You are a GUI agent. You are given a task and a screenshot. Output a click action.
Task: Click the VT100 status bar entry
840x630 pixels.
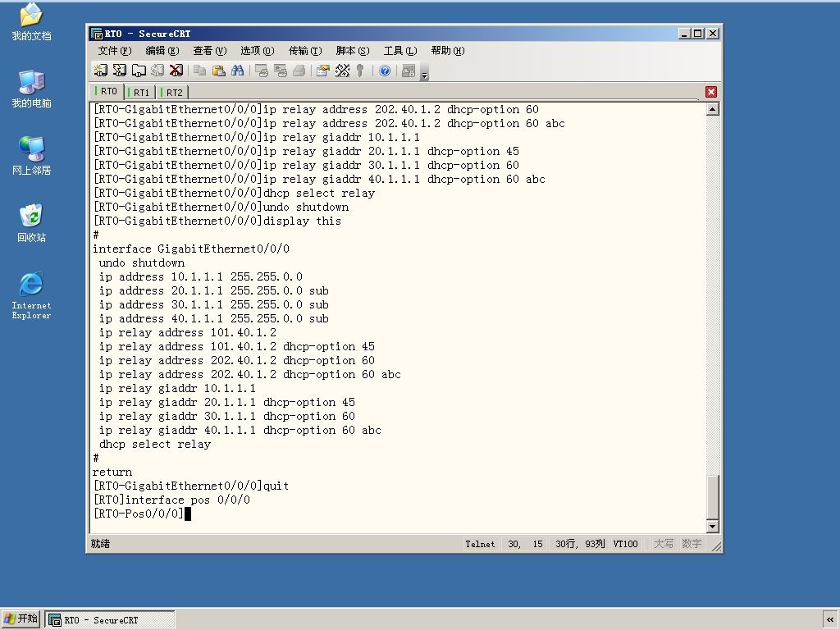[625, 545]
